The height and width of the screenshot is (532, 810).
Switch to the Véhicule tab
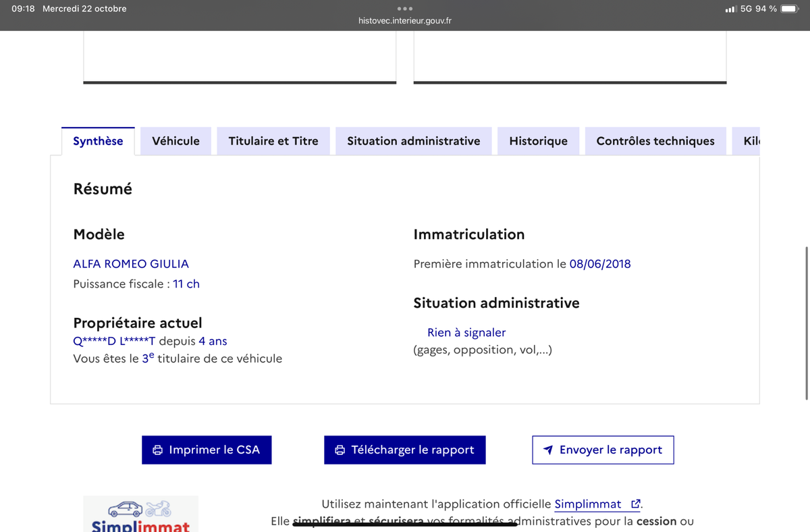pyautogui.click(x=176, y=141)
